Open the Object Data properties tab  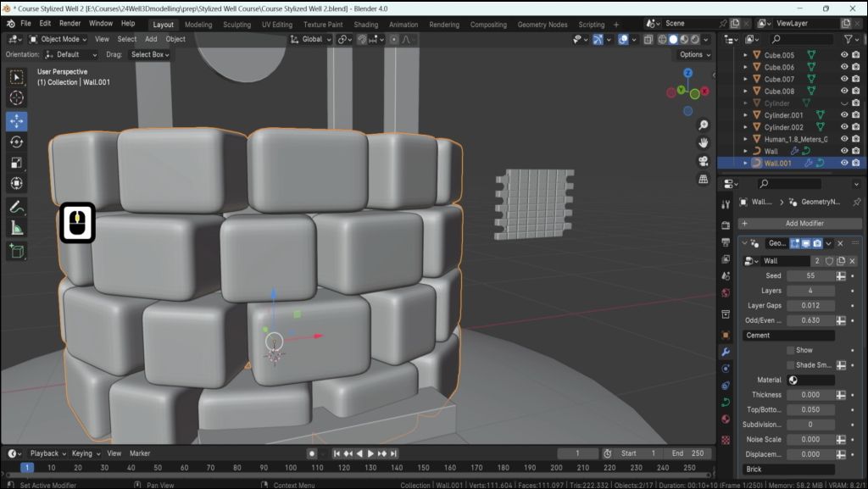[726, 403]
